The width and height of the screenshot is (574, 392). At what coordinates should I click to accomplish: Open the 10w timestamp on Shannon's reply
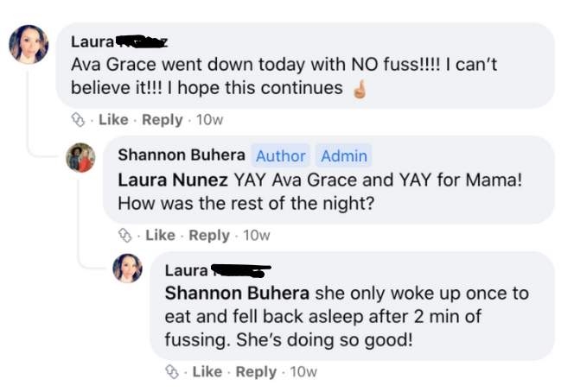click(x=257, y=235)
